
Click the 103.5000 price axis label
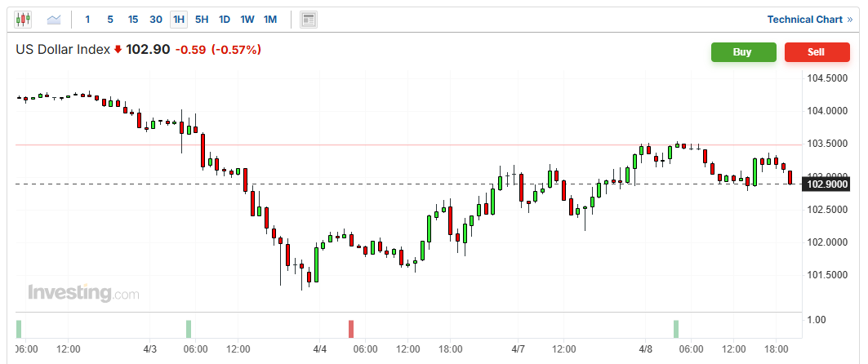[x=829, y=144]
